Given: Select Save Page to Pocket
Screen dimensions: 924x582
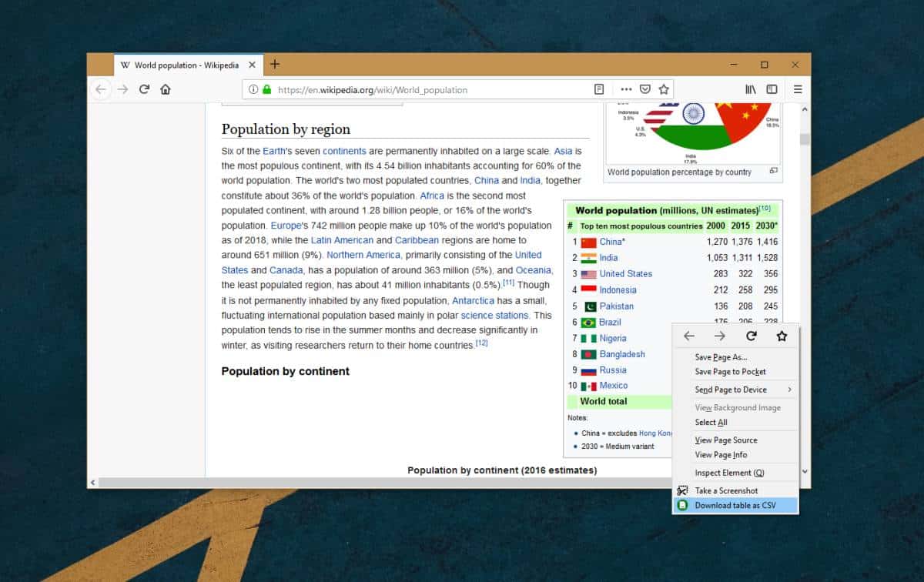Looking at the screenshot, I should (x=735, y=372).
